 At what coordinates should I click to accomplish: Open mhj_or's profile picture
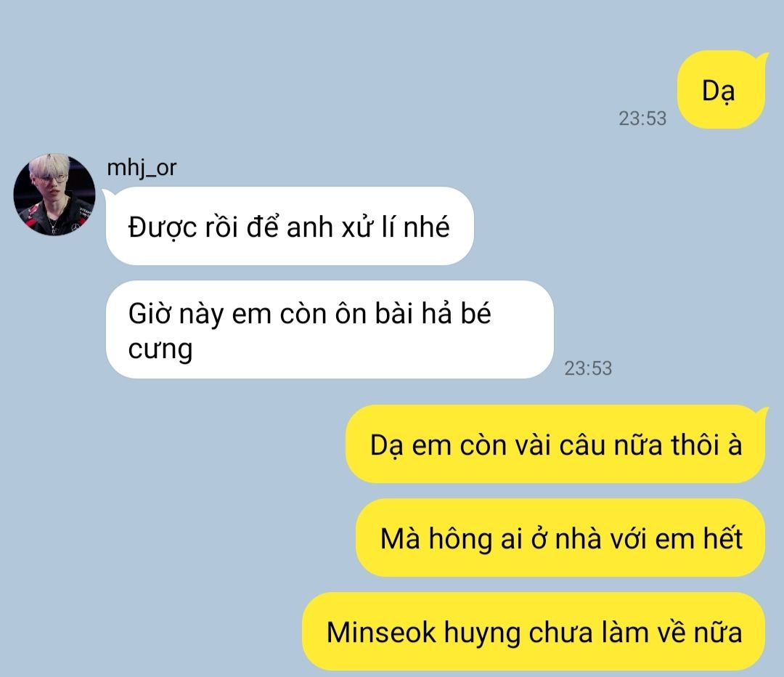54,194
